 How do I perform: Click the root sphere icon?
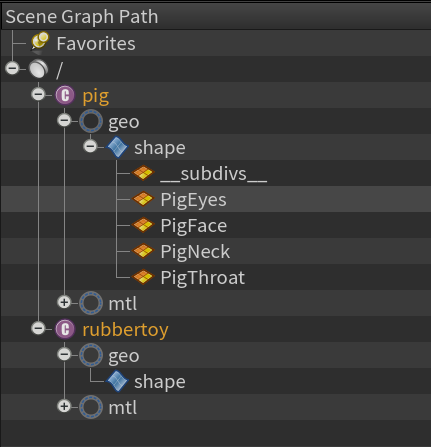[x=39, y=69]
